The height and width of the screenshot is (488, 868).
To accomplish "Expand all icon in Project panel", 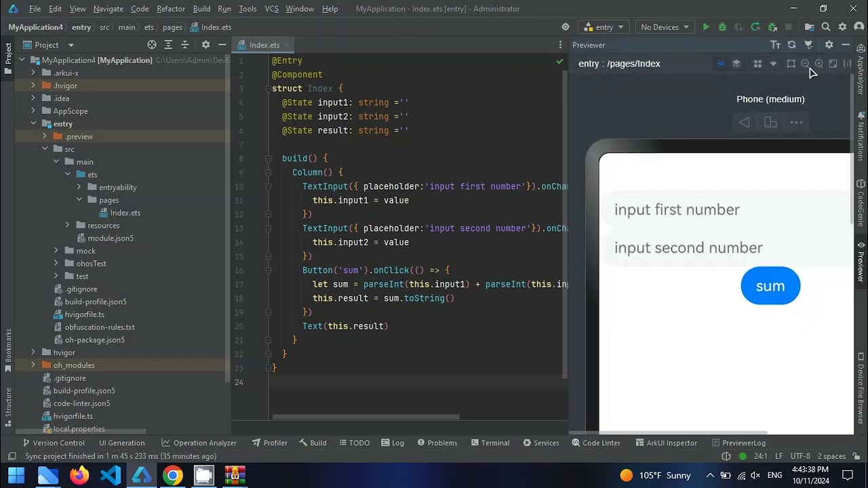I will point(168,45).
